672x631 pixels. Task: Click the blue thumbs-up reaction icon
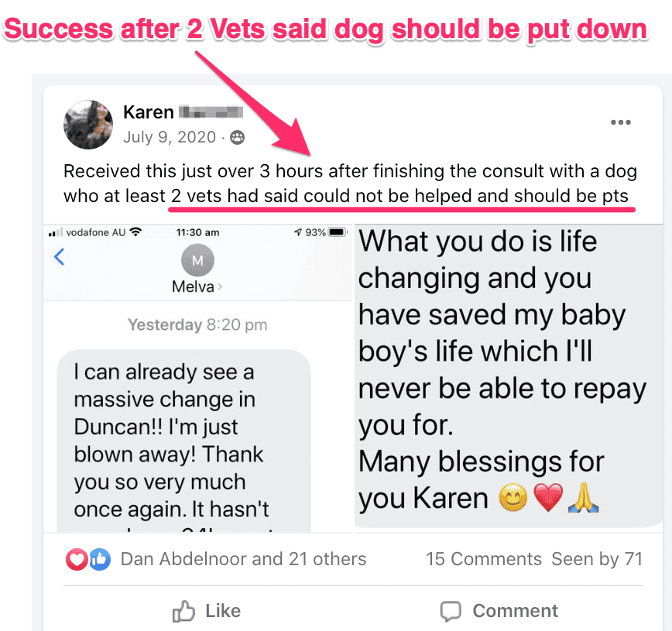pyautogui.click(x=100, y=559)
